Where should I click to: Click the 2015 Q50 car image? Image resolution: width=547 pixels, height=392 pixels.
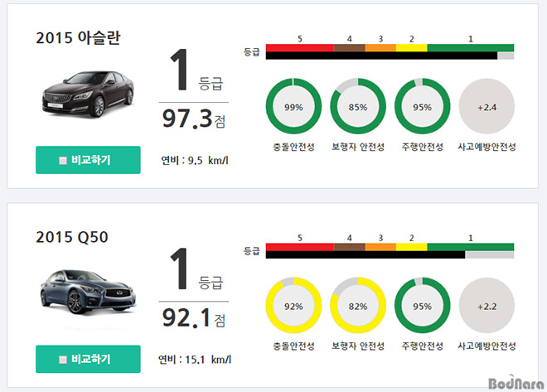click(88, 293)
